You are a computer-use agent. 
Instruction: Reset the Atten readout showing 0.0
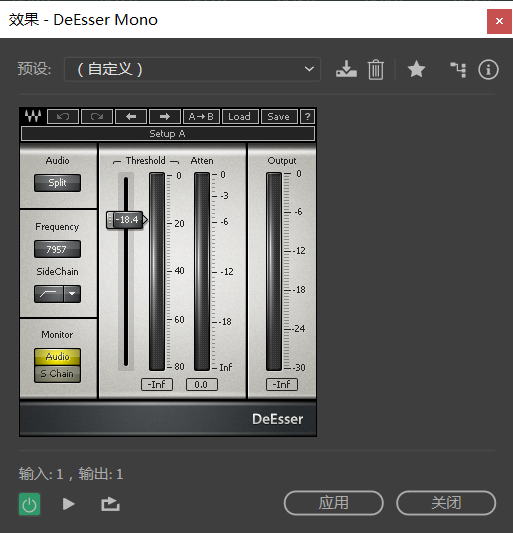coord(202,384)
